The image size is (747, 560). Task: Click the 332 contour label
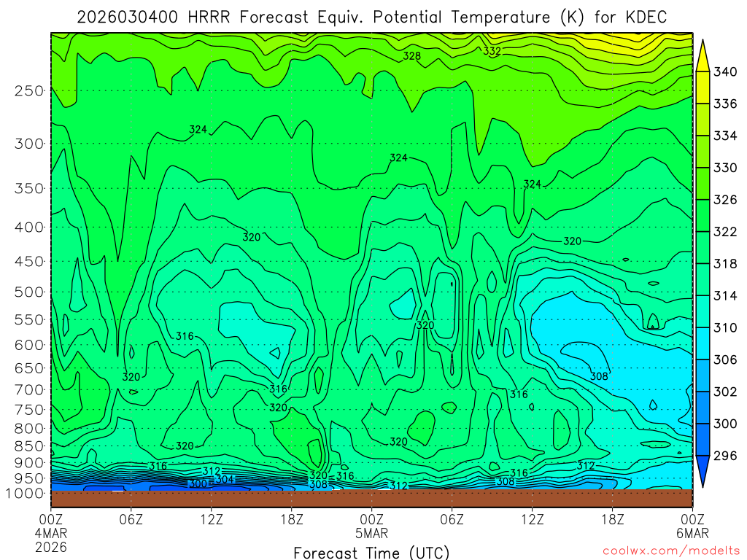(492, 51)
